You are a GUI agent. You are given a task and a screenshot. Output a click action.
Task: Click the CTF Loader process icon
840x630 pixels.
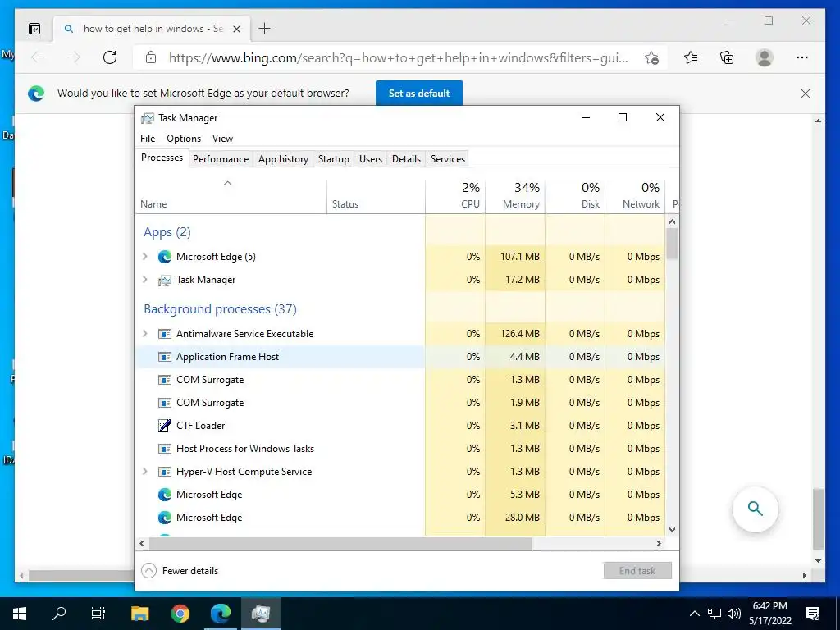pos(164,426)
